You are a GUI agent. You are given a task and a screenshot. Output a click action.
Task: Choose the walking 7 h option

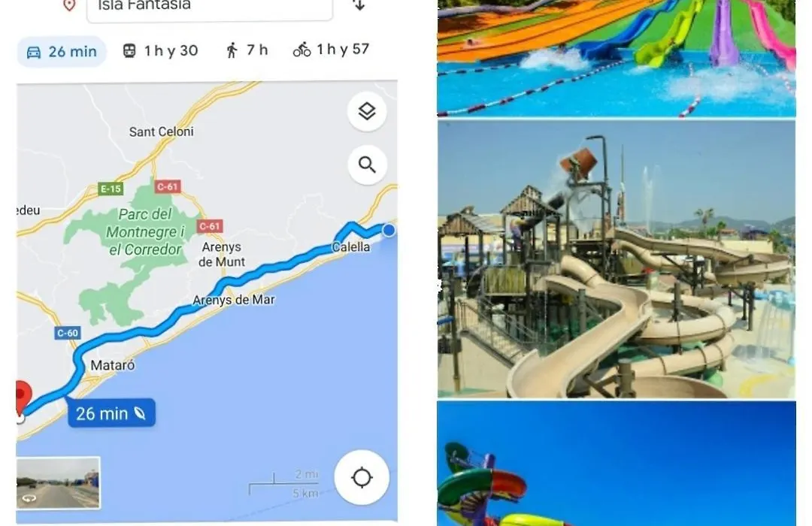(247, 50)
